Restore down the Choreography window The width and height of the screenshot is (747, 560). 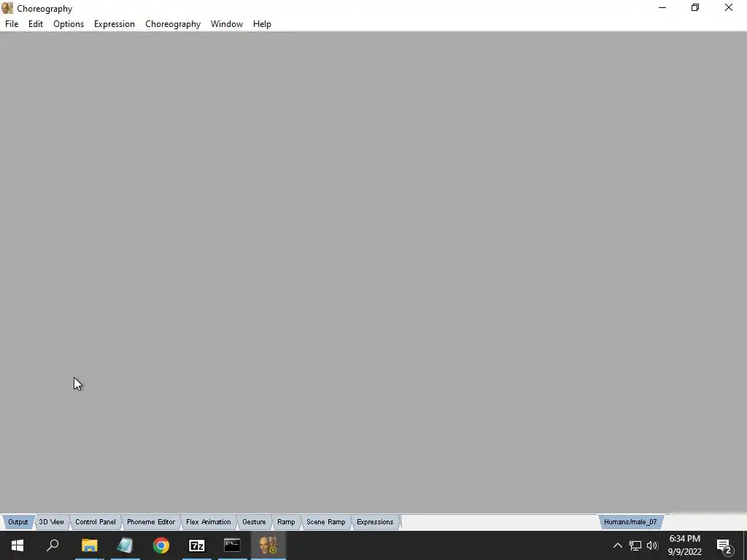695,7
